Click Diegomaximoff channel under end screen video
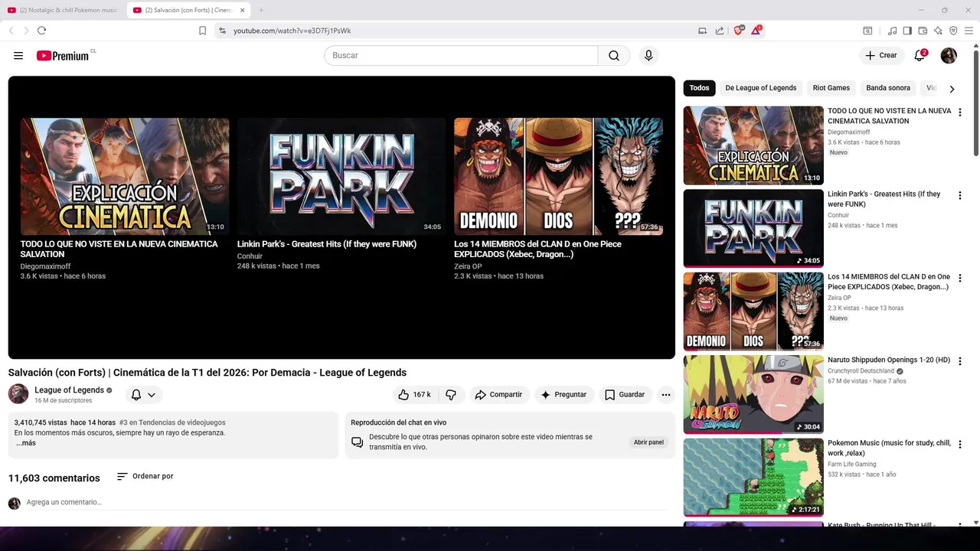The width and height of the screenshot is (980, 551). [45, 266]
